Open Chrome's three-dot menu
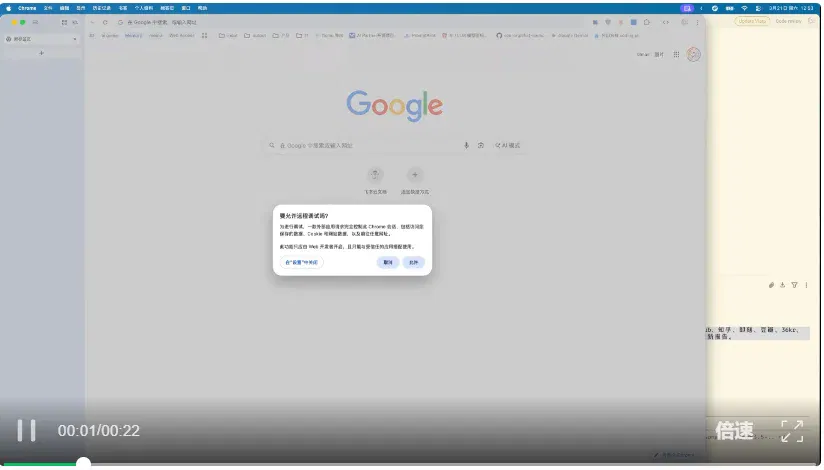Image resolution: width=824 pixels, height=470 pixels. (x=697, y=23)
